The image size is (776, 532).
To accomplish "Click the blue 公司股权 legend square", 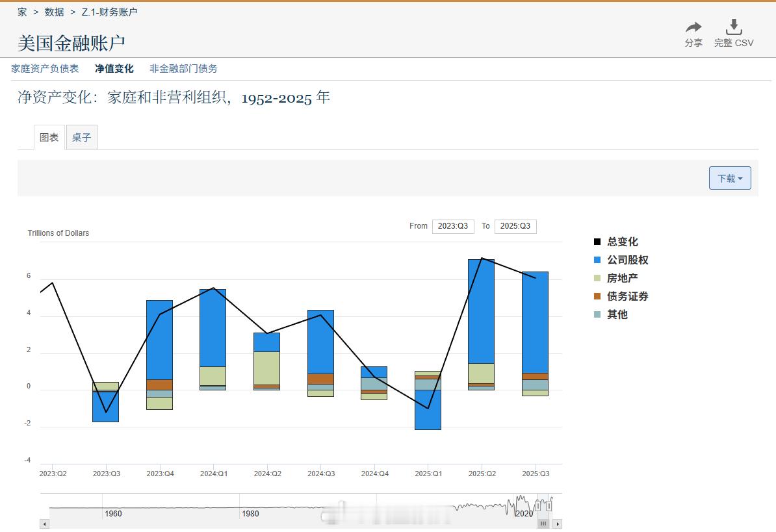I will coord(597,260).
